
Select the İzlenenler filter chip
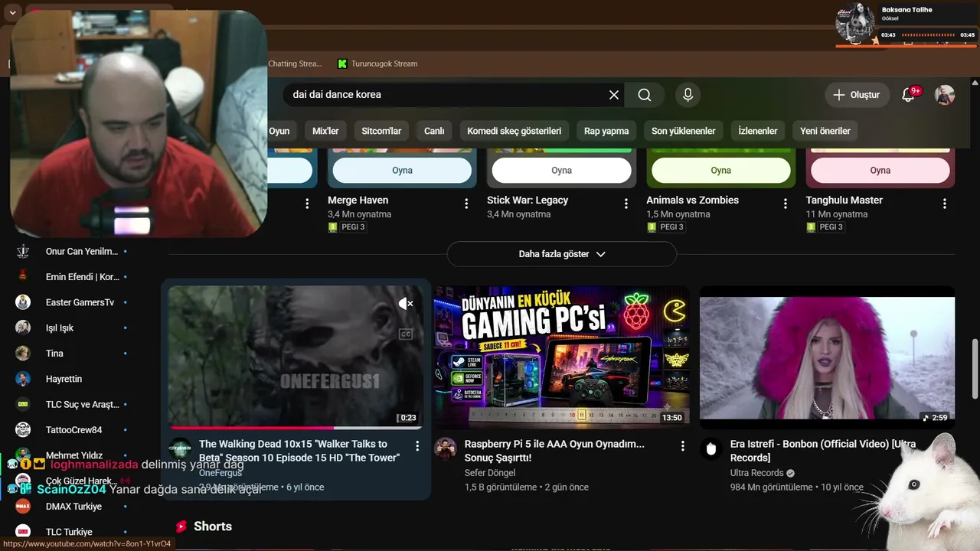[x=758, y=131]
